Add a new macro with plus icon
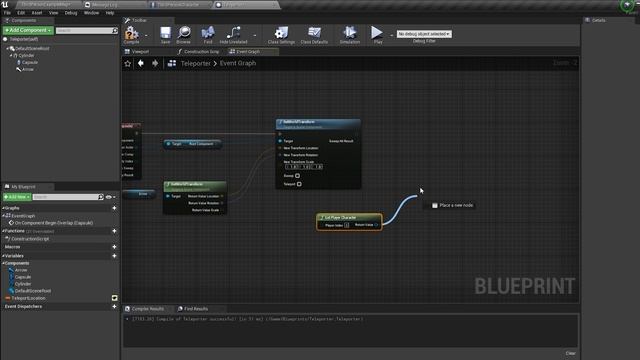The width and height of the screenshot is (640, 360). pyautogui.click(x=114, y=247)
